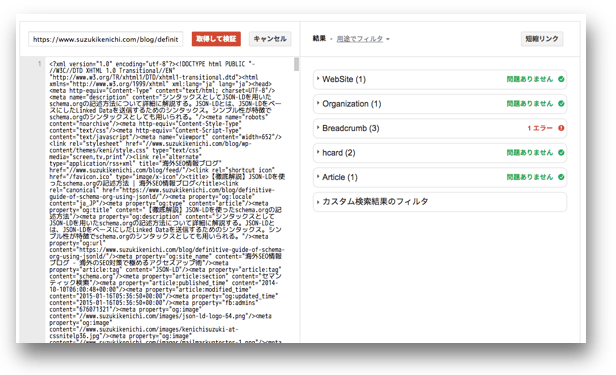This screenshot has height=375, width=616.
Task: Click the WebSite (1) label text
Action: point(344,79)
